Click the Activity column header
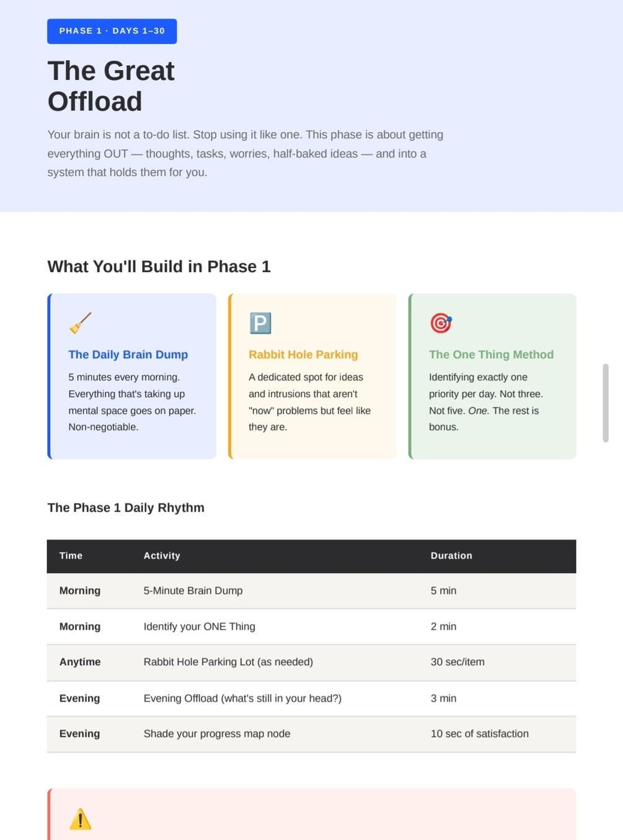 click(162, 556)
